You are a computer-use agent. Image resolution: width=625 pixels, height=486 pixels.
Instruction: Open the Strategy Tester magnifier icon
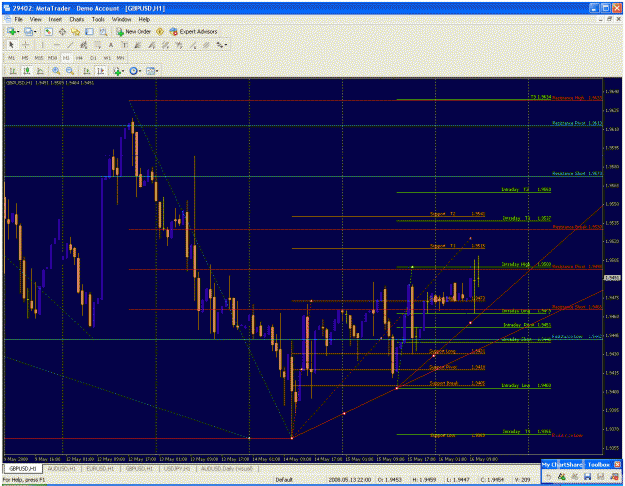click(103, 31)
